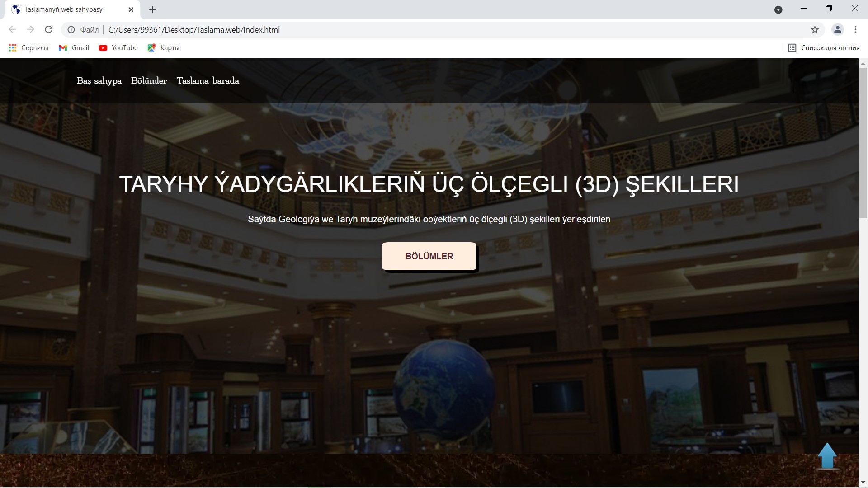The width and height of the screenshot is (868, 488).
Task: Click the BÖLÜMLER button
Action: tap(429, 256)
